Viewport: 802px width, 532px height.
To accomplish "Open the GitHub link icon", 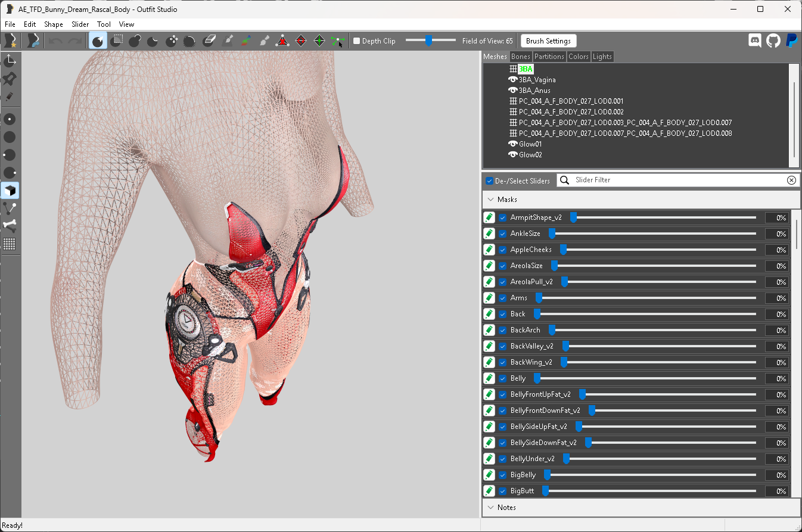I will [773, 41].
